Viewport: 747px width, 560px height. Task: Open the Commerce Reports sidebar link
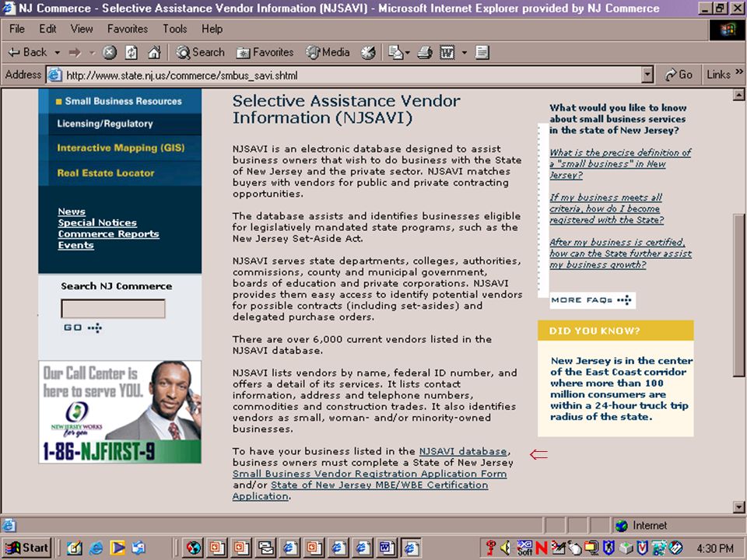109,234
